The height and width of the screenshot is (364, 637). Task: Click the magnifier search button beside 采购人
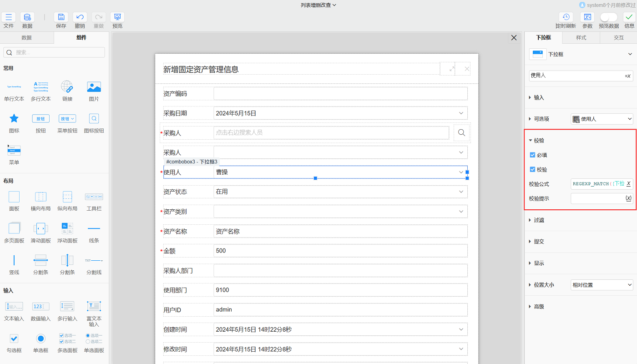click(x=461, y=132)
